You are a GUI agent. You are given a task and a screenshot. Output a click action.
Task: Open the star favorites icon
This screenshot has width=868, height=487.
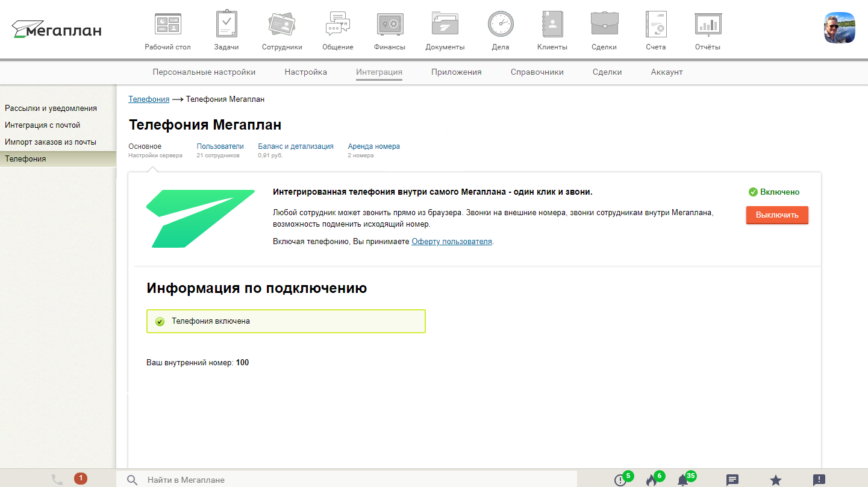tap(776, 480)
